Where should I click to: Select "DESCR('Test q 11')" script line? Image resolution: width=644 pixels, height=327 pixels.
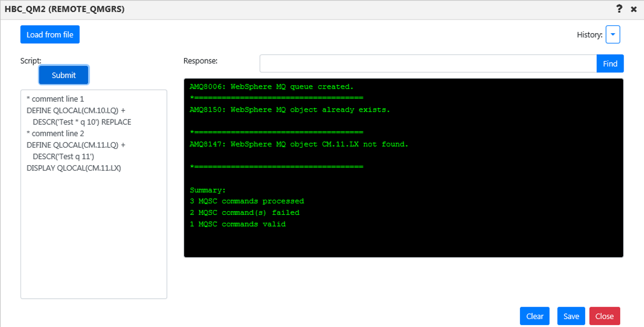pos(63,156)
